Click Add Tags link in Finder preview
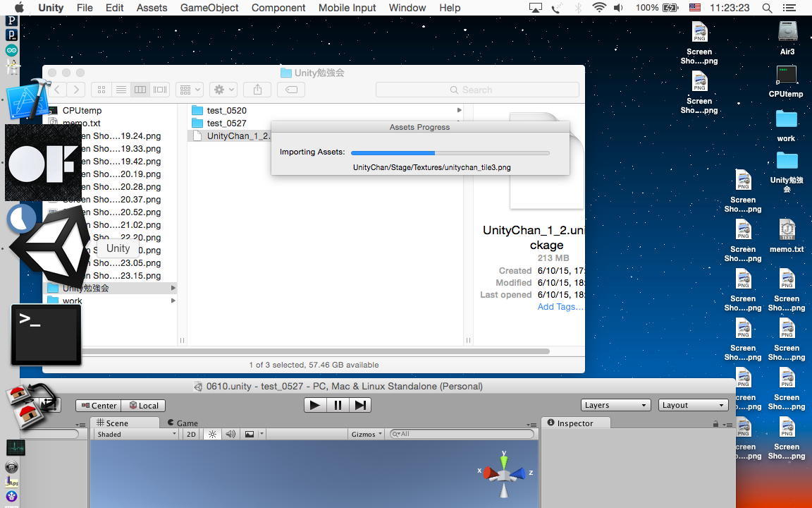Screen dimensions: 812x508 pyautogui.click(x=560, y=307)
